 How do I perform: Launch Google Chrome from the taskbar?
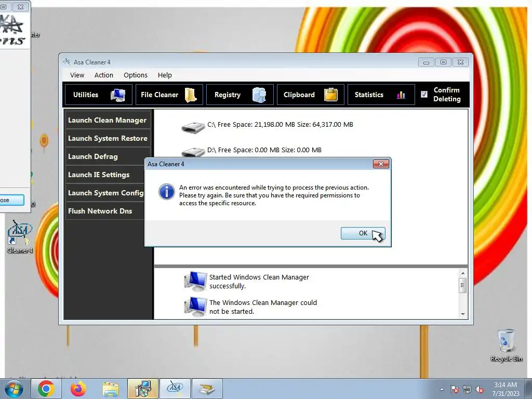[46, 389]
